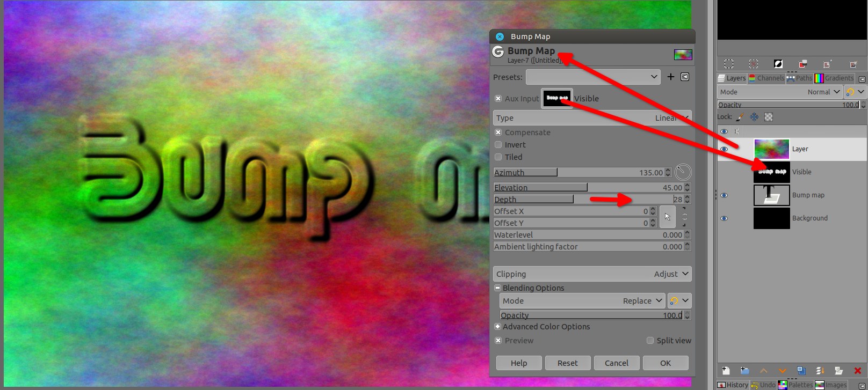Raise the selected layer
868x390 pixels.
[x=763, y=371]
